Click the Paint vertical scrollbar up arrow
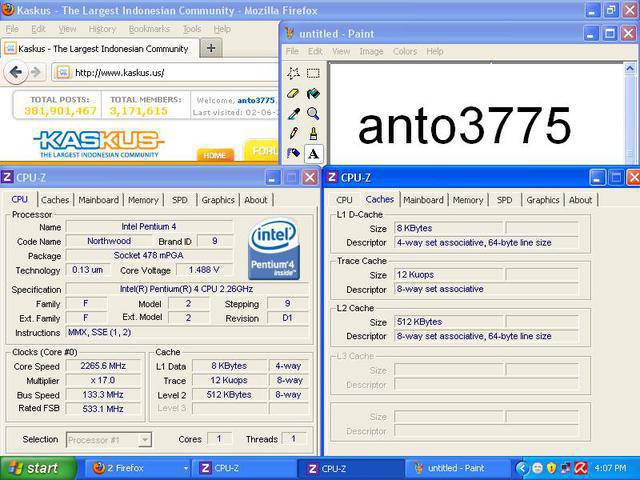 (630, 68)
